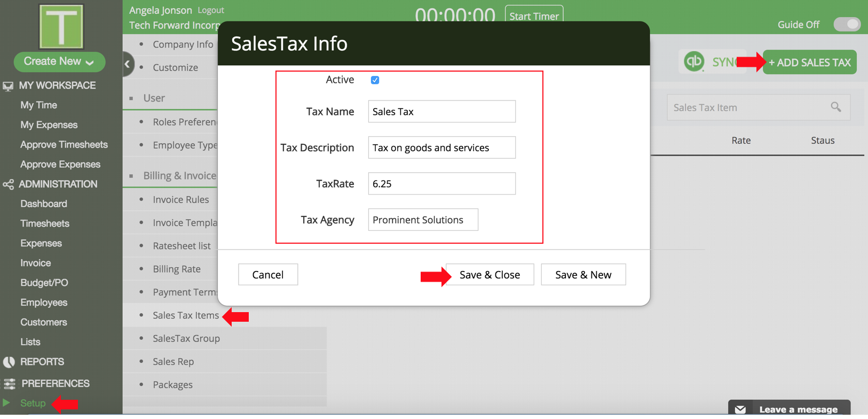This screenshot has width=868, height=419.
Task: Collapse the setup panel with left chevron
Action: (127, 64)
